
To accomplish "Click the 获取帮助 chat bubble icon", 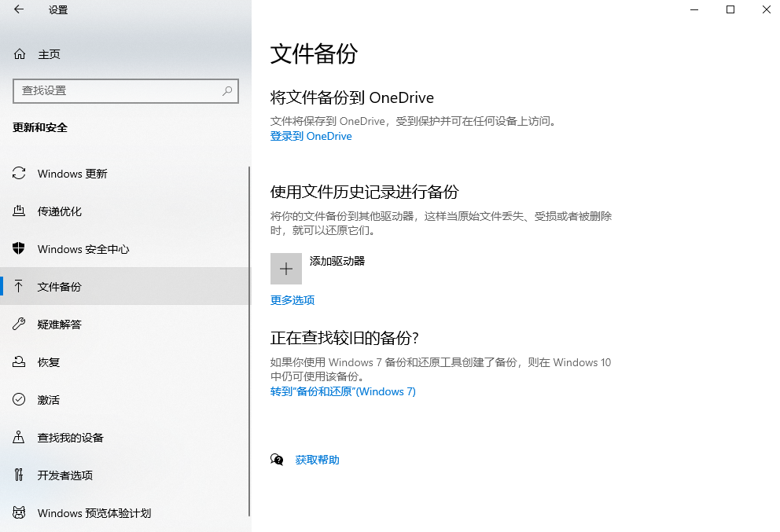I will (277, 460).
